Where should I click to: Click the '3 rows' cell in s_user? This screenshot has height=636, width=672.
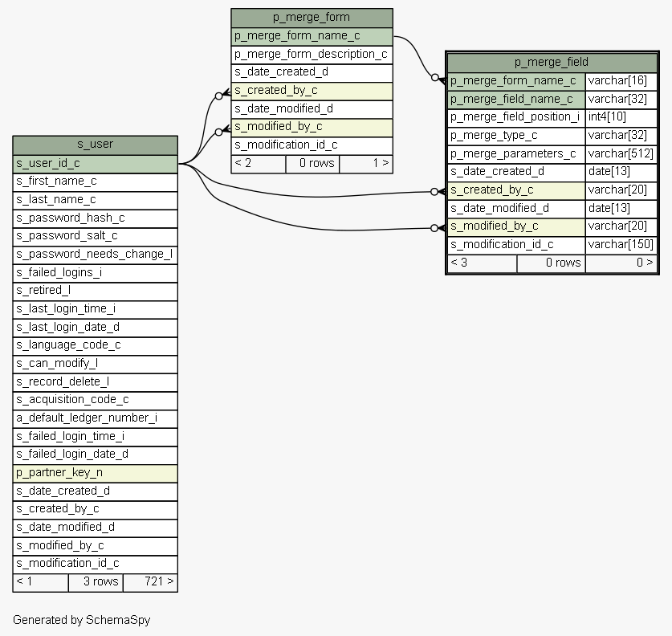[96, 581]
